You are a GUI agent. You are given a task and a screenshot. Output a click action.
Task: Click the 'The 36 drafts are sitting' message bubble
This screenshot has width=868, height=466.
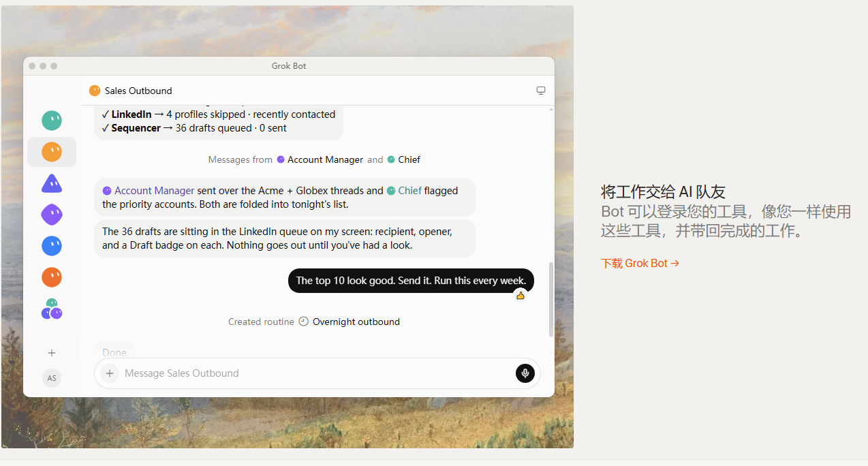coord(285,238)
